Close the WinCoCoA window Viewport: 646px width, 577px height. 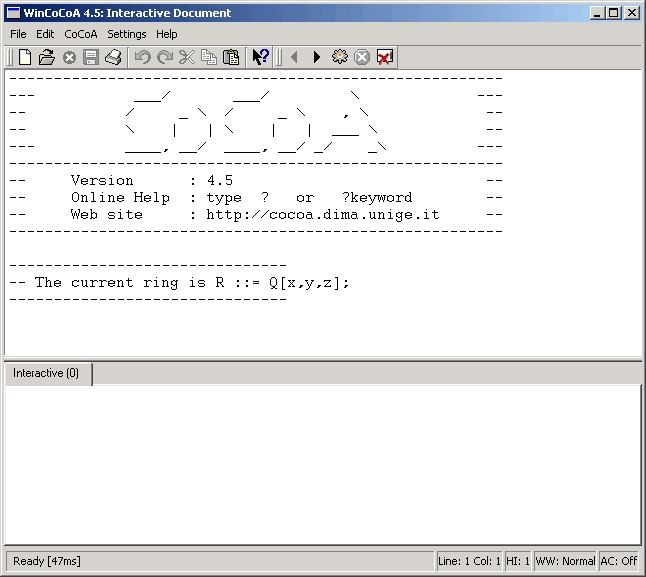click(x=632, y=13)
